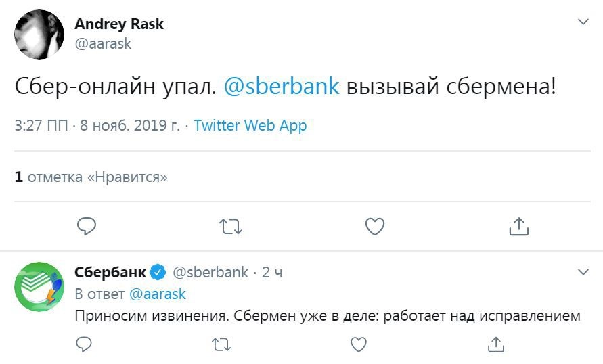View who liked: 1 отметка «Нравится»
The height and width of the screenshot is (364, 603).
[x=91, y=177]
